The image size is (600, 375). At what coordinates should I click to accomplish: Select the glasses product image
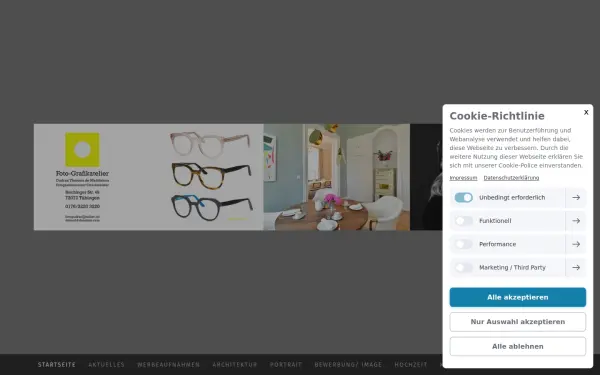click(211, 177)
